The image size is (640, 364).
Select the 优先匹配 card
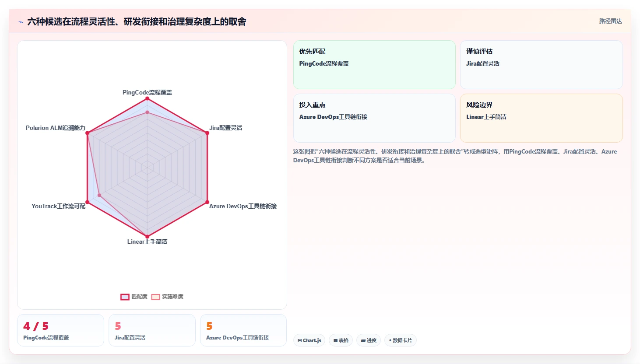374,65
